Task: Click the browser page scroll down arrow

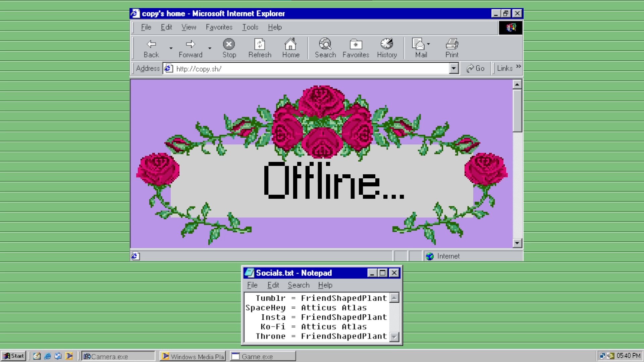Action: [517, 243]
